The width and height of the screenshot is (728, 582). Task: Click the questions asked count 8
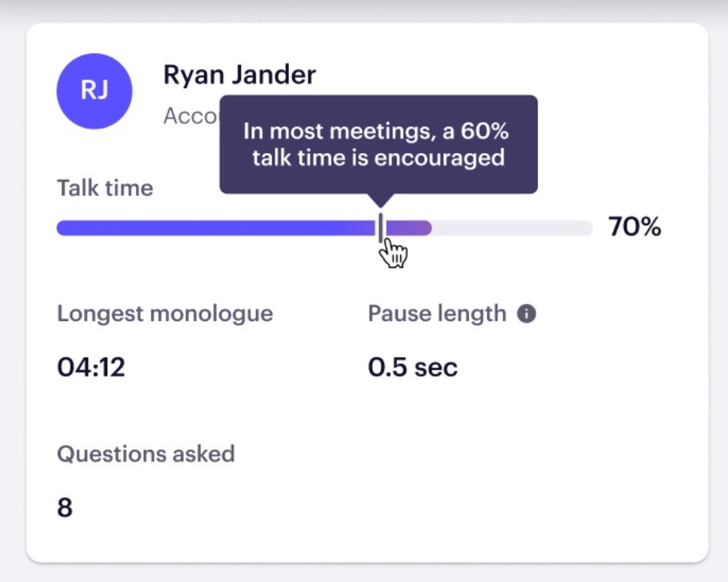coord(65,507)
